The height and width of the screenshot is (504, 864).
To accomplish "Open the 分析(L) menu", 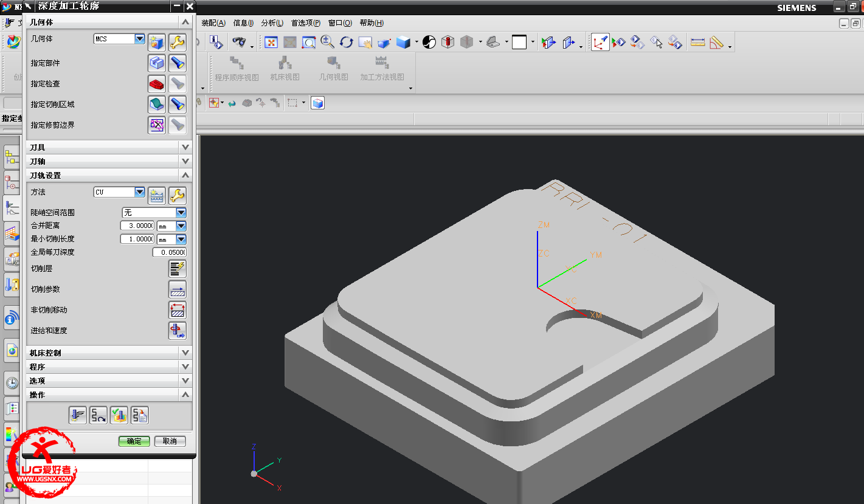I will 272,23.
